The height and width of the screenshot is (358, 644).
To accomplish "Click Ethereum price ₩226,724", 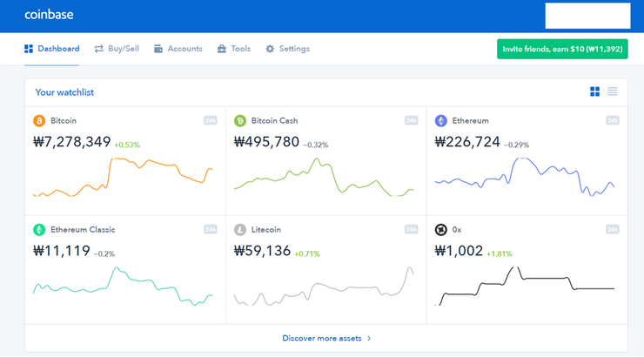I will [x=467, y=142].
